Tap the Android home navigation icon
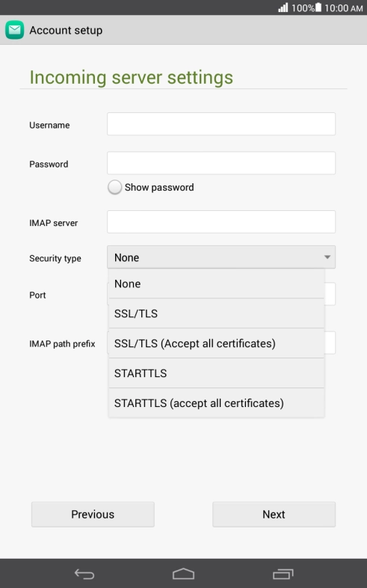 (x=184, y=574)
